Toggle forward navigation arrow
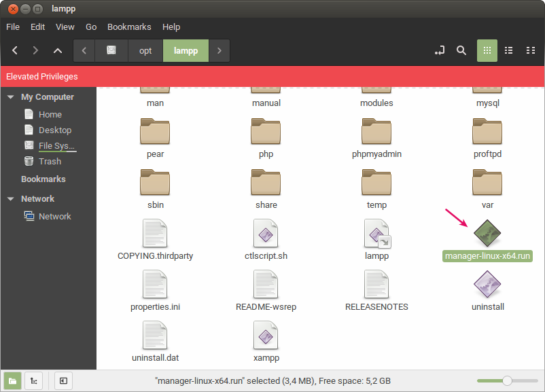This screenshot has width=545, height=392. click(35, 50)
